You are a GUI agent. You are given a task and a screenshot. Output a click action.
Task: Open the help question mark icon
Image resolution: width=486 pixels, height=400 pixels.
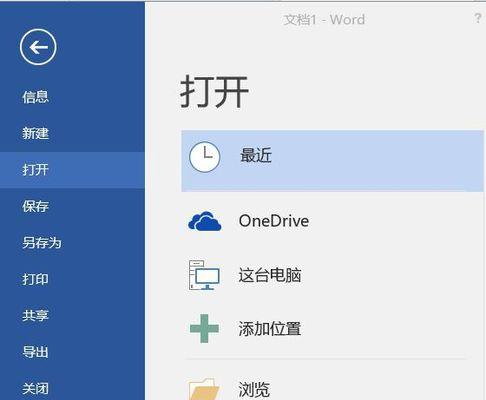(x=478, y=18)
